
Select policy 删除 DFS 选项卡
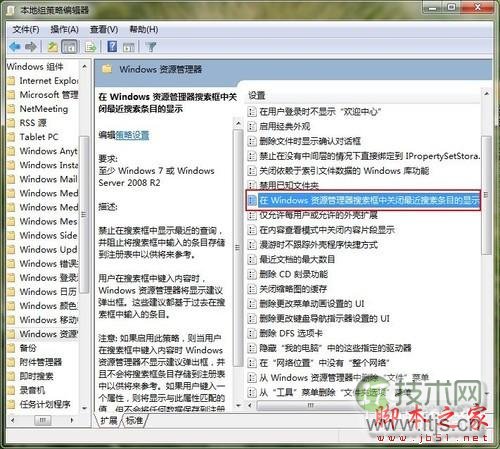pyautogui.click(x=286, y=333)
